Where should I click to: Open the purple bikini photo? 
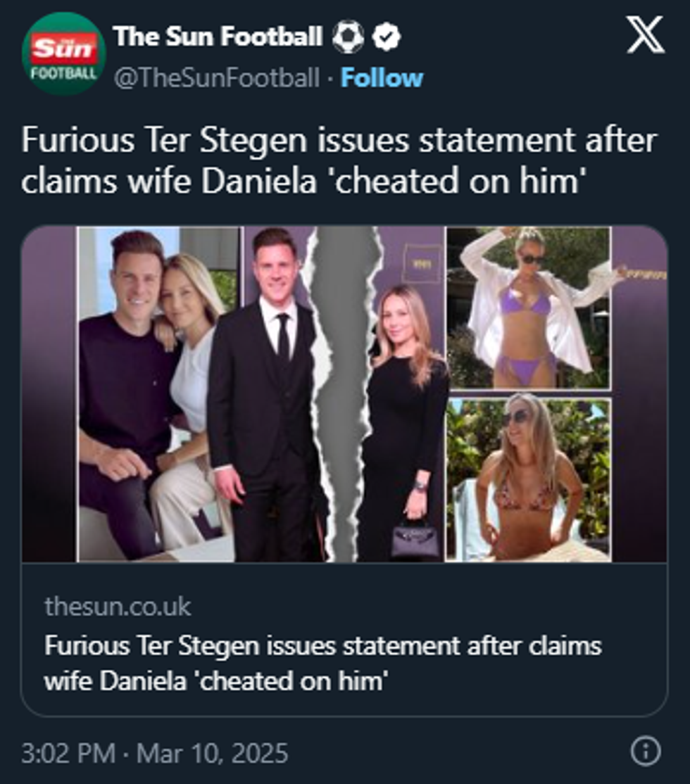click(x=528, y=308)
